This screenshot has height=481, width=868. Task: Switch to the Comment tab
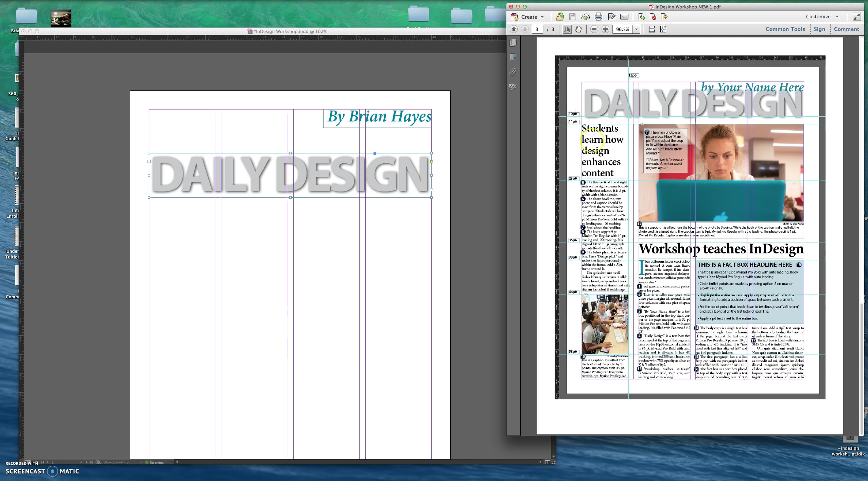[846, 29]
